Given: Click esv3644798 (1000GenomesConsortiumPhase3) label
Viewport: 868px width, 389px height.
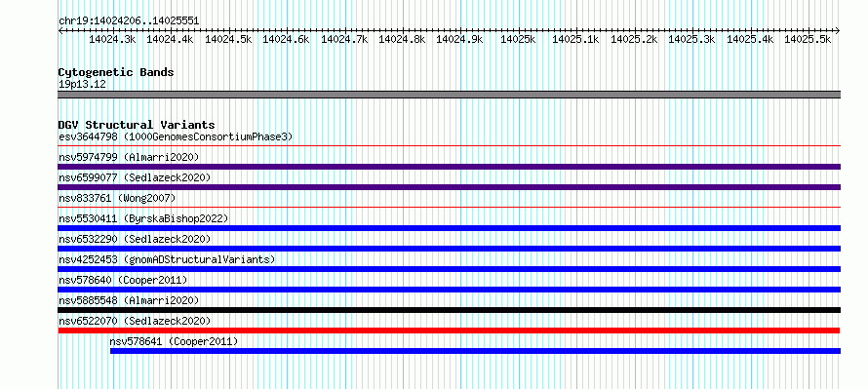Looking at the screenshot, I should point(176,136).
